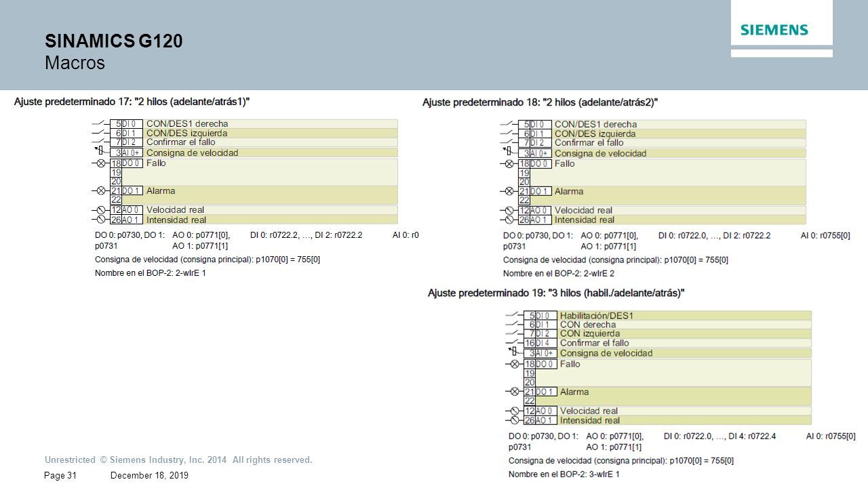Select the slide title "SINAMICS G120"
The width and height of the screenshot is (868, 488).
pyautogui.click(x=113, y=41)
